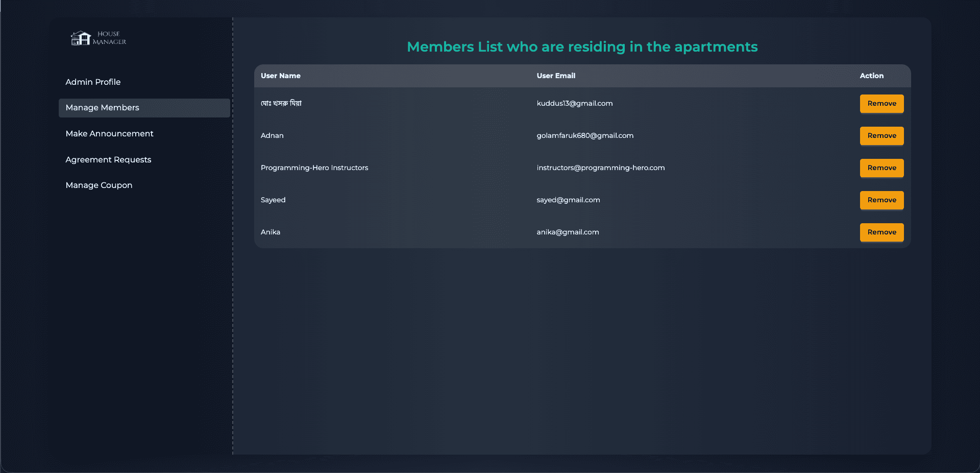Click the instructors@programming-hero.com email cell
The width and height of the screenshot is (980, 473).
601,168
